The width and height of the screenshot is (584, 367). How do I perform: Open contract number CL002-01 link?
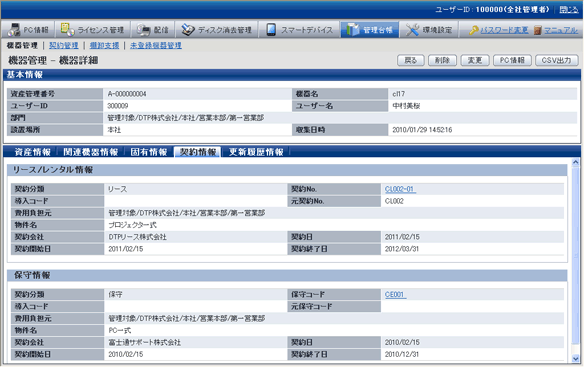coord(400,189)
